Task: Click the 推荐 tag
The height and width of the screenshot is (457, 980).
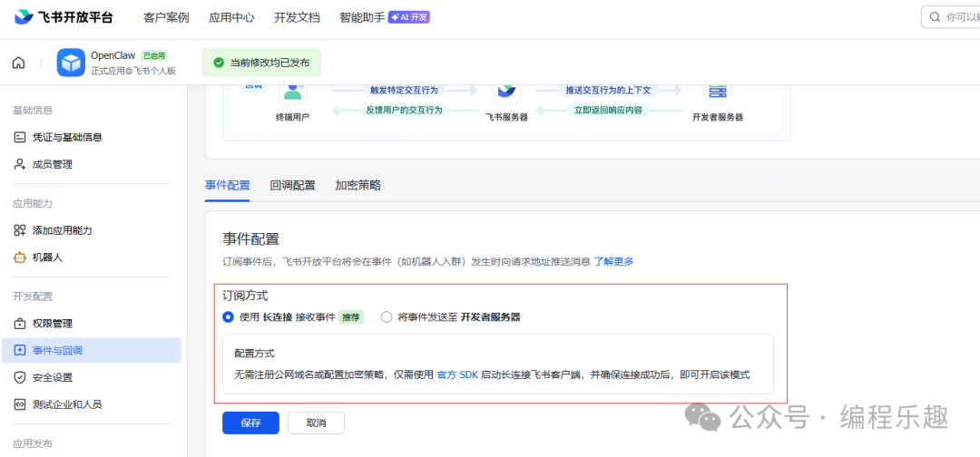Action: 351,317
